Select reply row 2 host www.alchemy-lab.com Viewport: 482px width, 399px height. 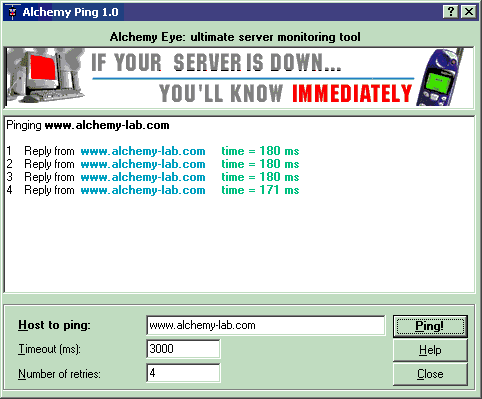(143, 164)
